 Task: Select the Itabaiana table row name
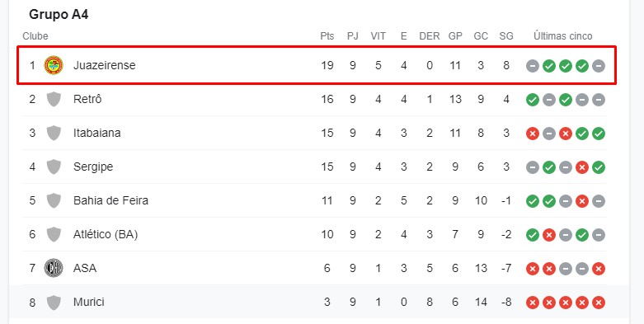[97, 133]
